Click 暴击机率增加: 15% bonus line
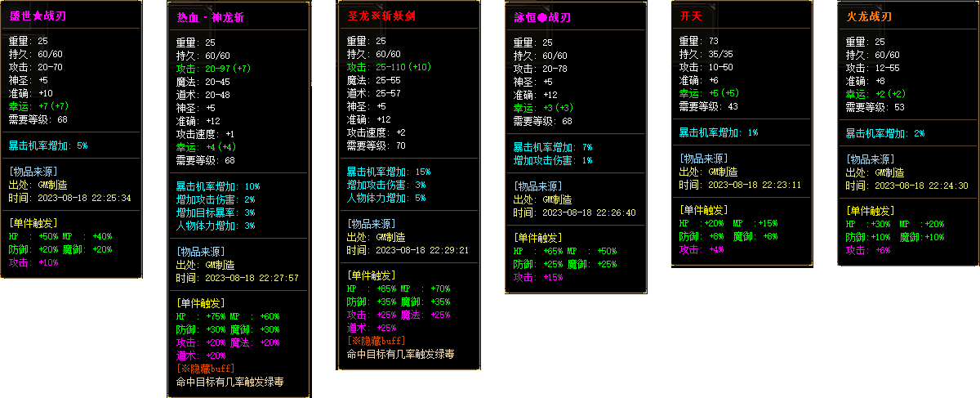 click(x=389, y=172)
